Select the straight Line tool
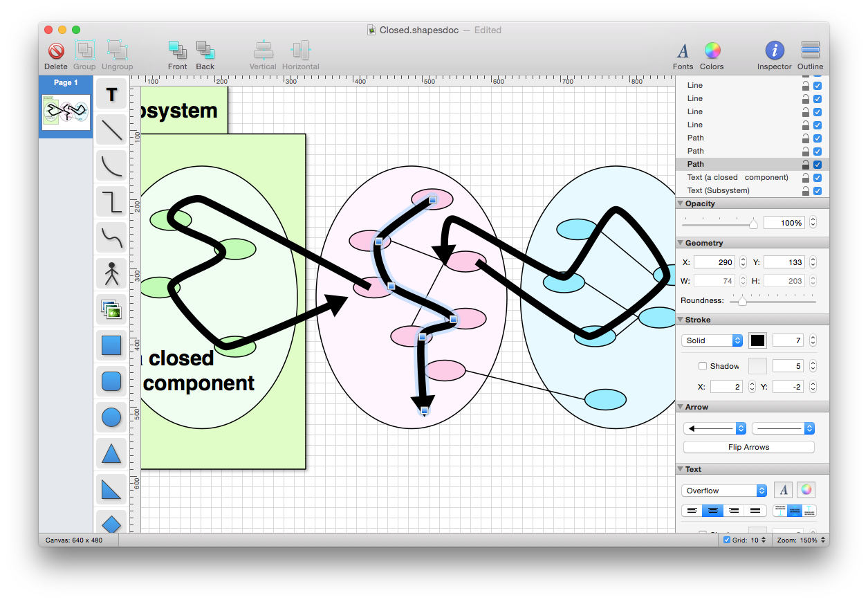Screen dimensions: 868x602 pyautogui.click(x=111, y=129)
